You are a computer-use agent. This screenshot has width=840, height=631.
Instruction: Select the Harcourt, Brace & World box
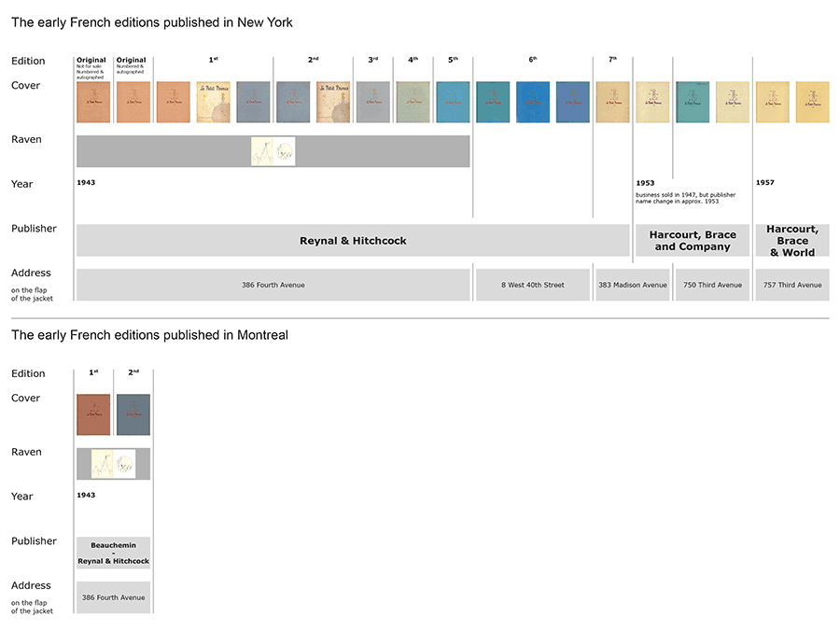pos(791,241)
